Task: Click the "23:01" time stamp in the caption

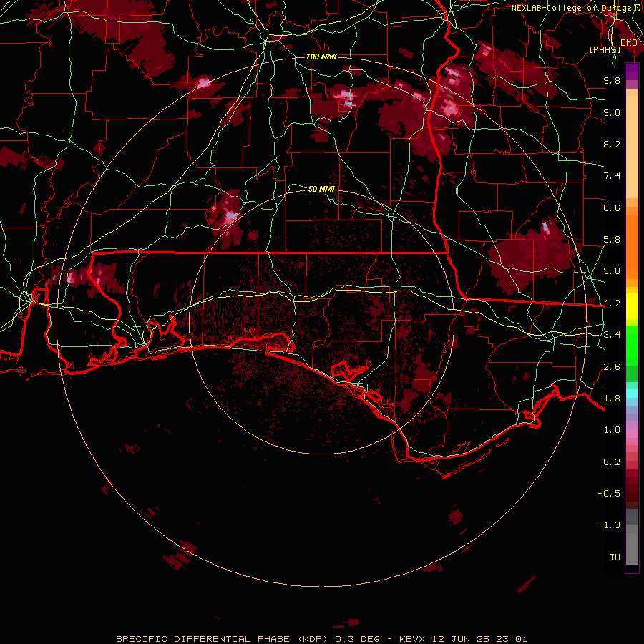Action: pos(512,639)
